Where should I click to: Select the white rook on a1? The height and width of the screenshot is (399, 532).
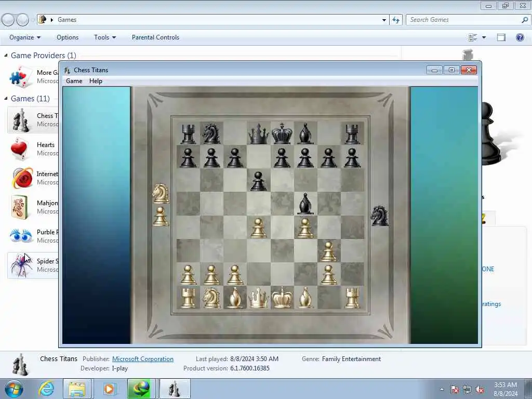(x=188, y=298)
